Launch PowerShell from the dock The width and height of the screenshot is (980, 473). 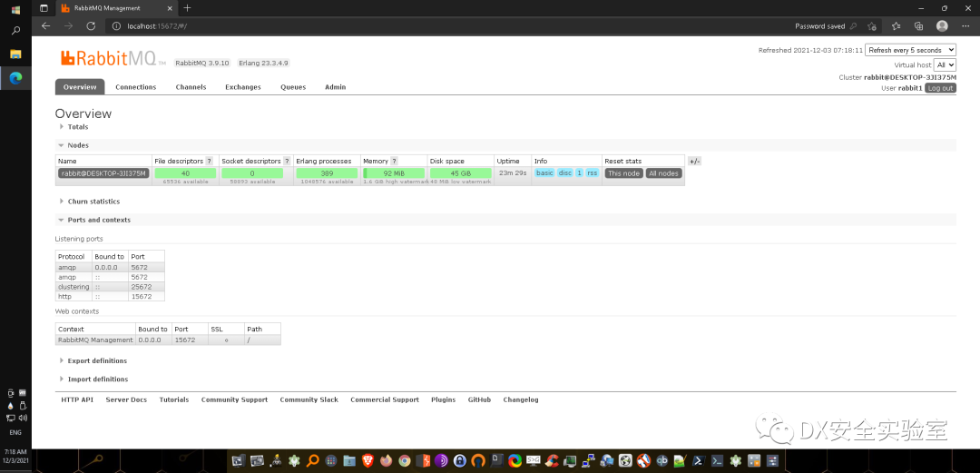(x=698, y=461)
